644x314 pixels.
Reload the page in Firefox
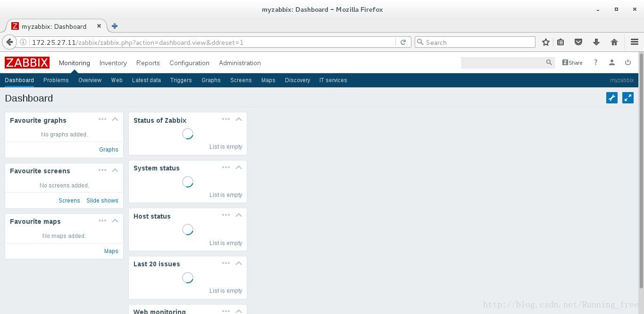[x=403, y=42]
